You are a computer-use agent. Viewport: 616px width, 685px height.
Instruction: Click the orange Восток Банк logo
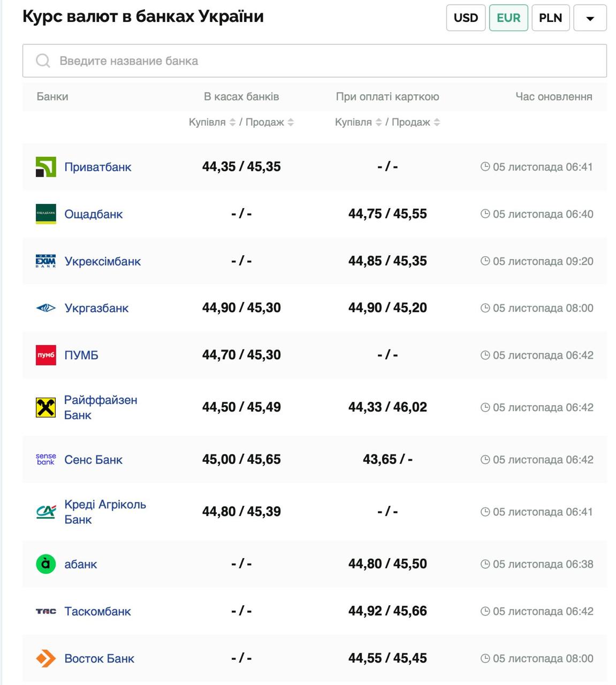click(x=46, y=658)
